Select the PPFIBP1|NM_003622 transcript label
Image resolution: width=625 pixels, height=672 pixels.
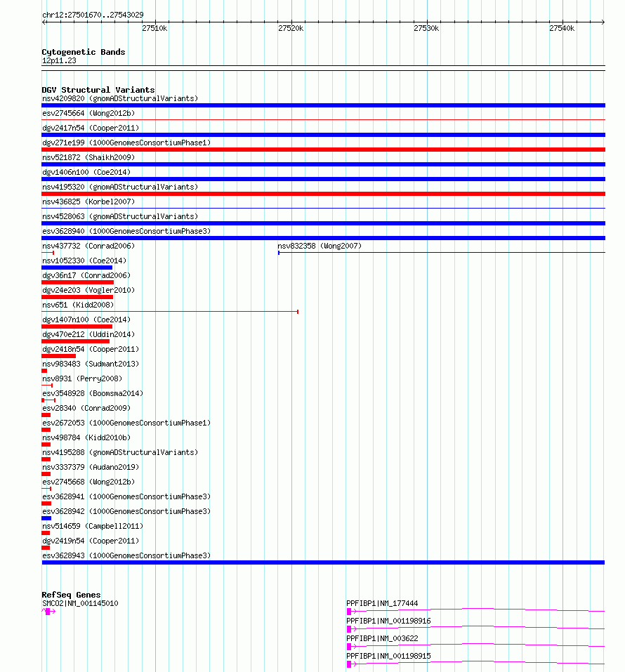coord(382,638)
